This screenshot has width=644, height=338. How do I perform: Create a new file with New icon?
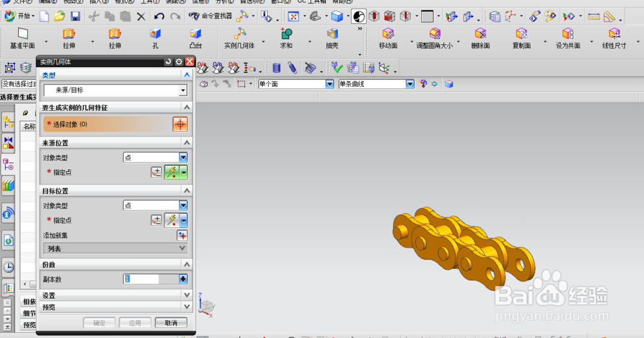click(x=44, y=16)
